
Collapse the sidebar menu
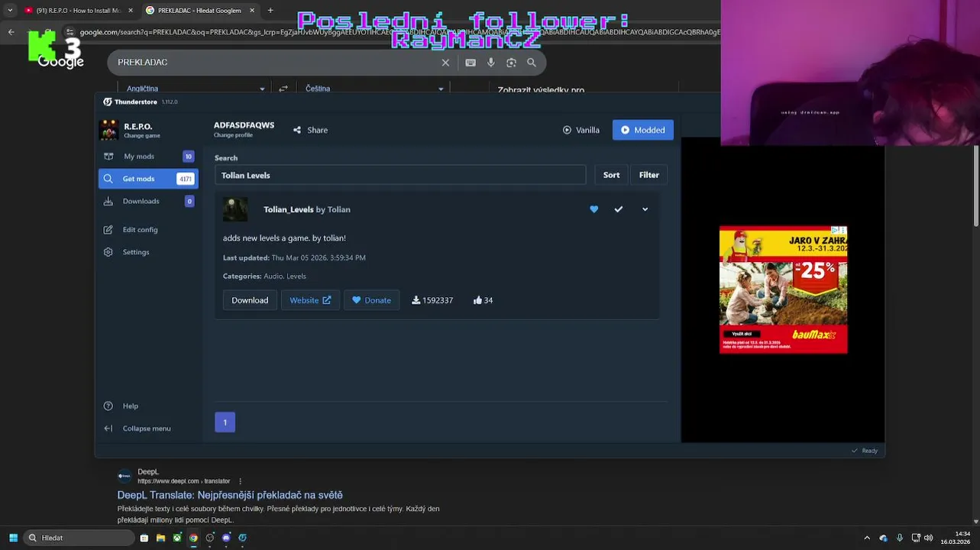point(146,429)
